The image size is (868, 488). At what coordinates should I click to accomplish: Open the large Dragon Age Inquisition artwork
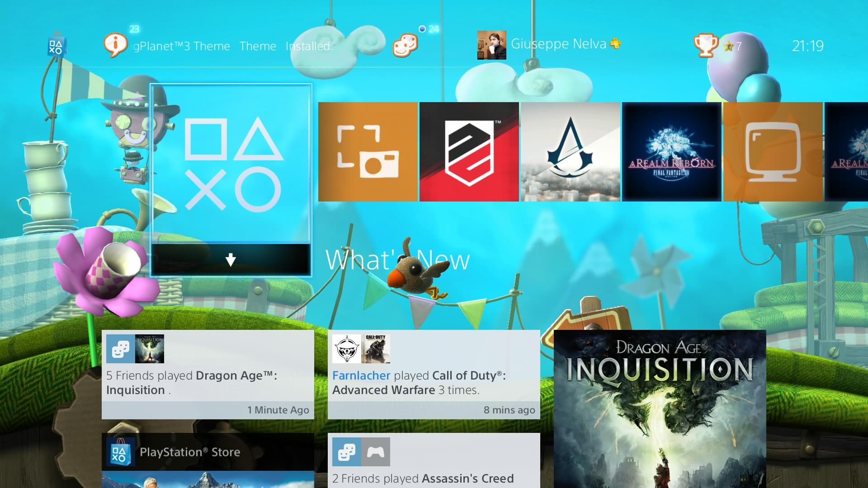click(x=660, y=409)
